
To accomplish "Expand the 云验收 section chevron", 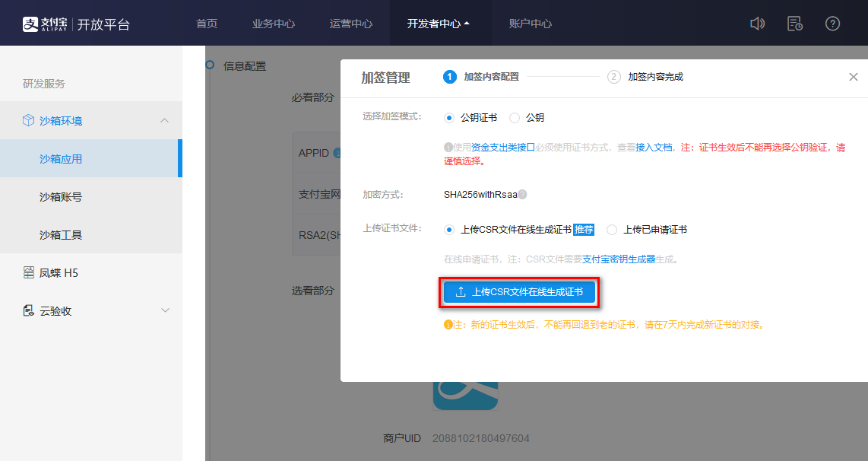I will pyautogui.click(x=165, y=310).
